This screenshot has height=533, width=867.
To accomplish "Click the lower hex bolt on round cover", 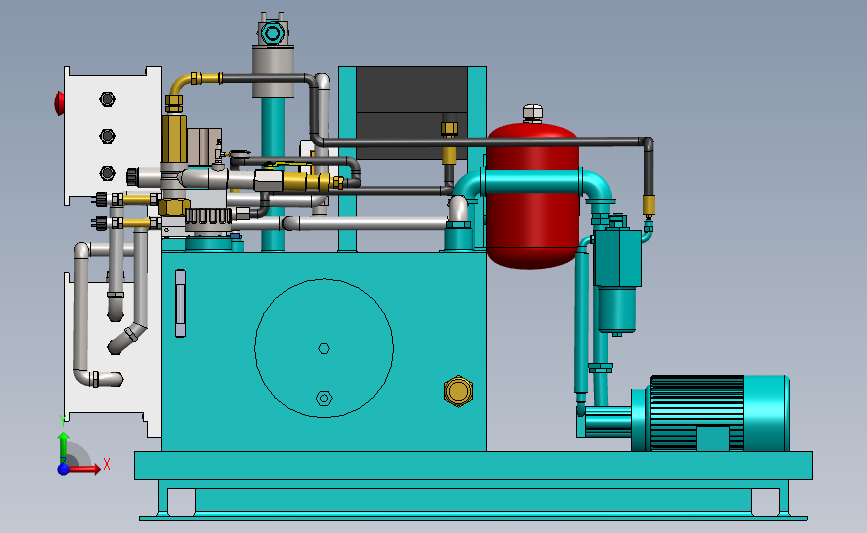I will pos(324,398).
